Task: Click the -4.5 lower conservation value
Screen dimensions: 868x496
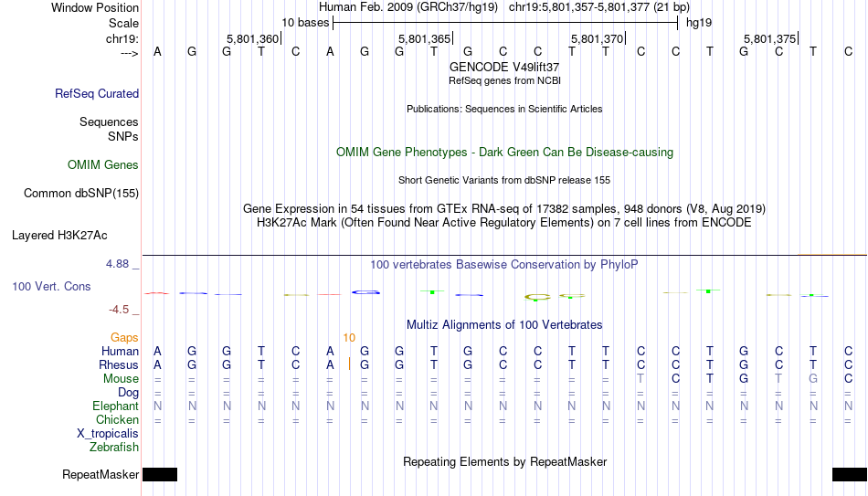Action: coord(119,310)
